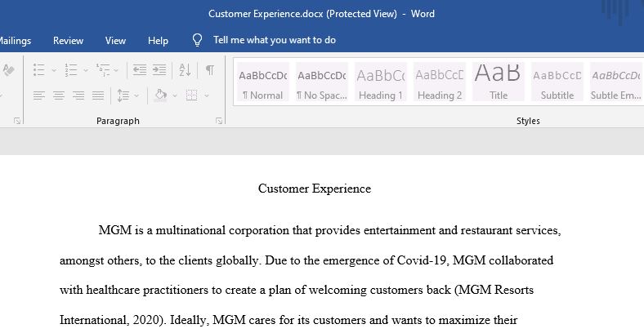Click the Sort A-Z icon
The height and width of the screenshot is (333, 644).
point(185,69)
